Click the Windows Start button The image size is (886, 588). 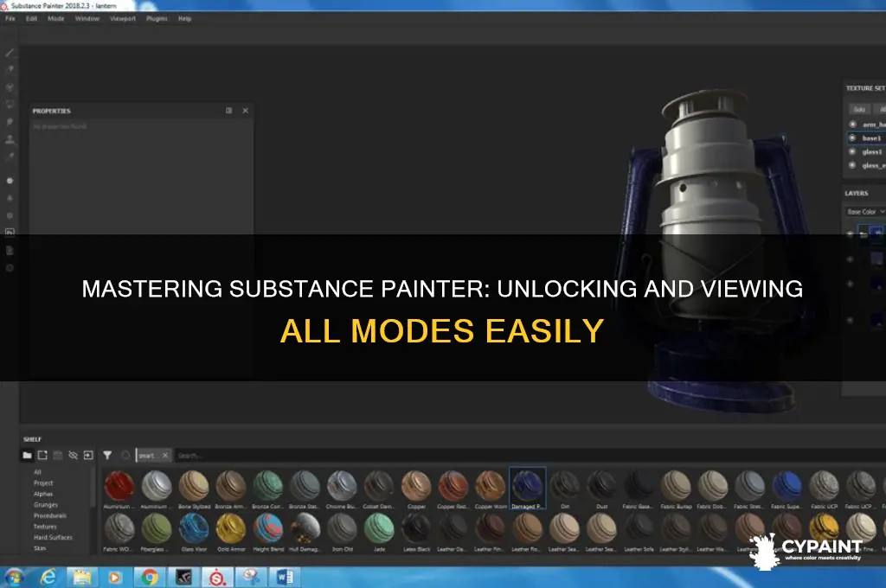14,578
